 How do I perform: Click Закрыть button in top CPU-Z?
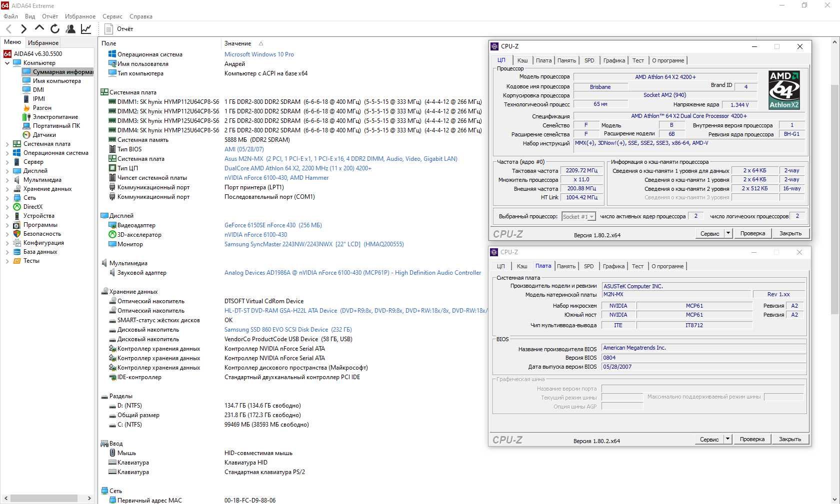790,233
